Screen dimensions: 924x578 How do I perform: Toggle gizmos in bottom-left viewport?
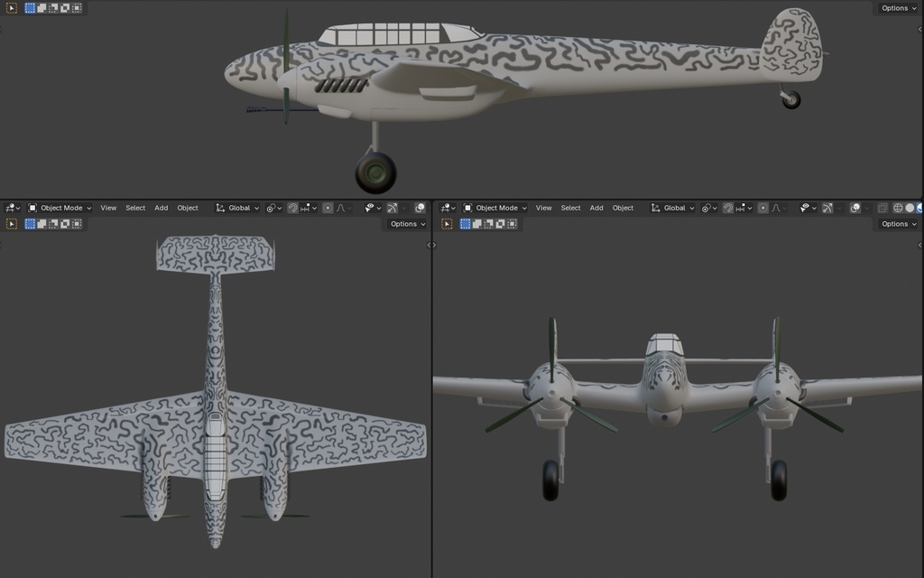392,208
